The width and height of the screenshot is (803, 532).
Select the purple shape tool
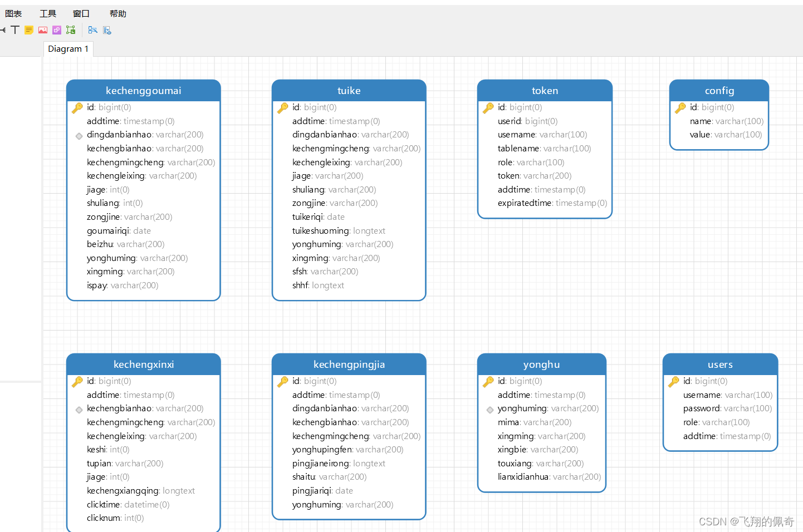(x=57, y=30)
